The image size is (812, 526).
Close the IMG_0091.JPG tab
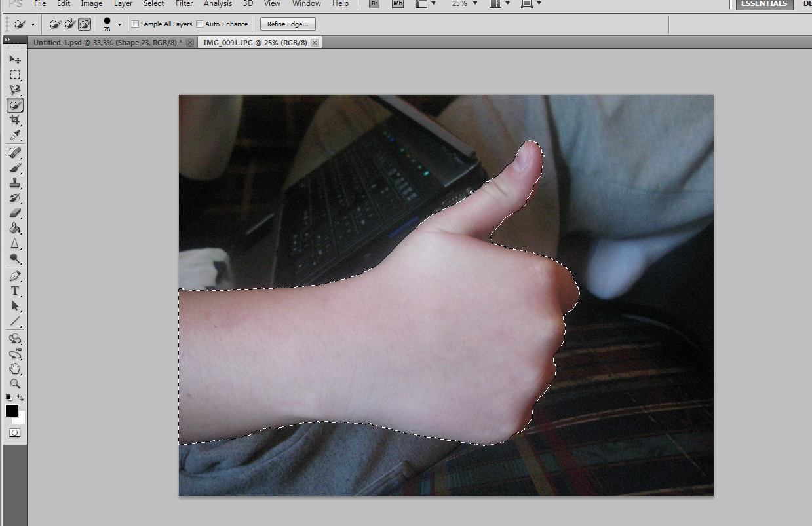(315, 43)
